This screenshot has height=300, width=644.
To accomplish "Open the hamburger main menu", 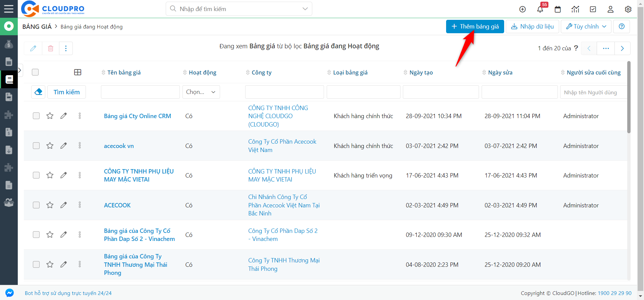I will 9,9.
